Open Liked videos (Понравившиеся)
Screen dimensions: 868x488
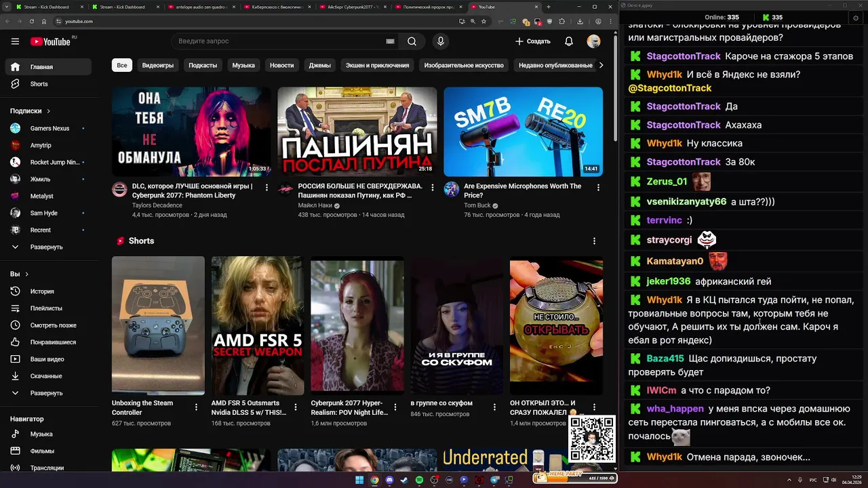click(x=47, y=342)
